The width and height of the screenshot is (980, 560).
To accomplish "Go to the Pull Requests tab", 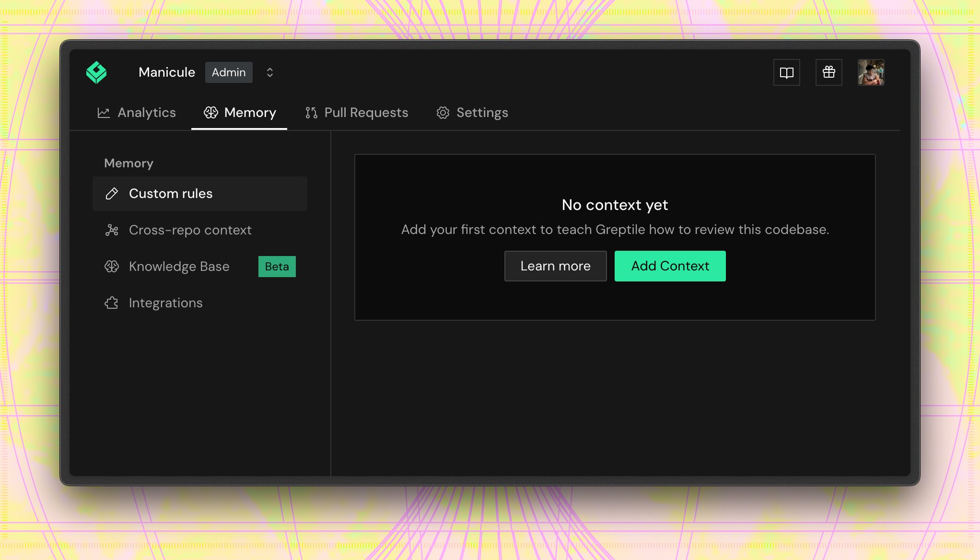I will click(x=357, y=113).
